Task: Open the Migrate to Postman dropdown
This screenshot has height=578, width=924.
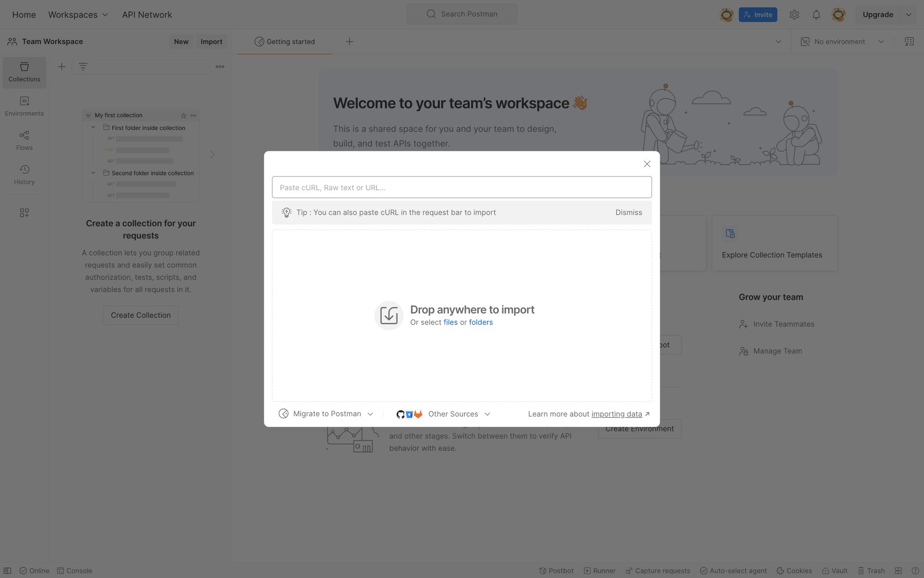Action: [326, 414]
